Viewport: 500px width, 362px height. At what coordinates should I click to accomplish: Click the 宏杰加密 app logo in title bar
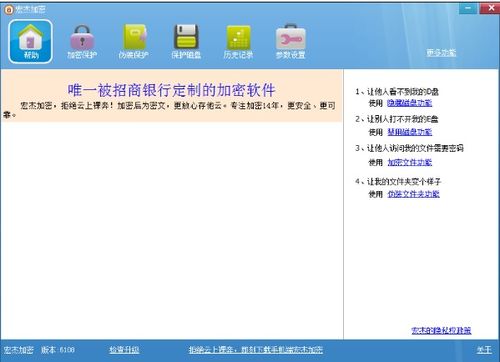tap(8, 9)
